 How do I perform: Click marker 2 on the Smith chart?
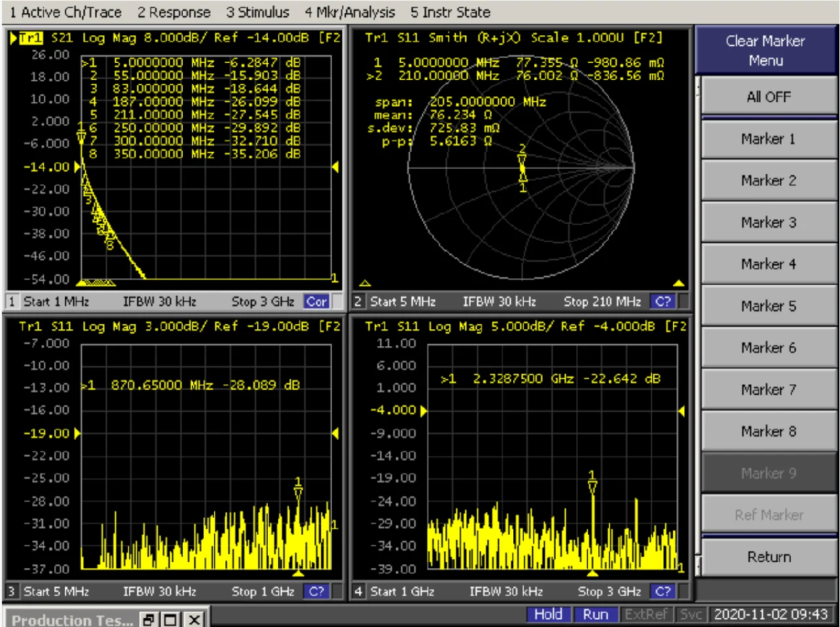[522, 154]
